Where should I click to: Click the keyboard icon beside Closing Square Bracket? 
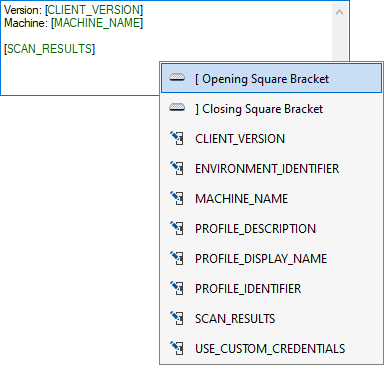click(x=177, y=108)
